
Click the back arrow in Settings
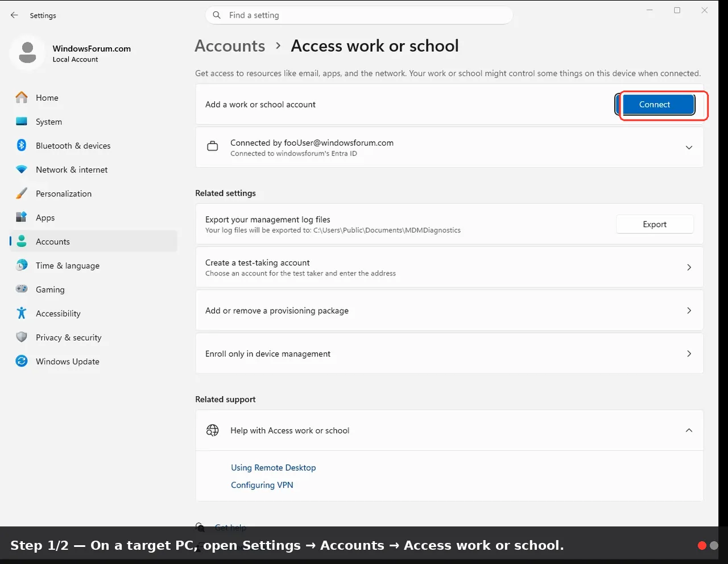14,15
